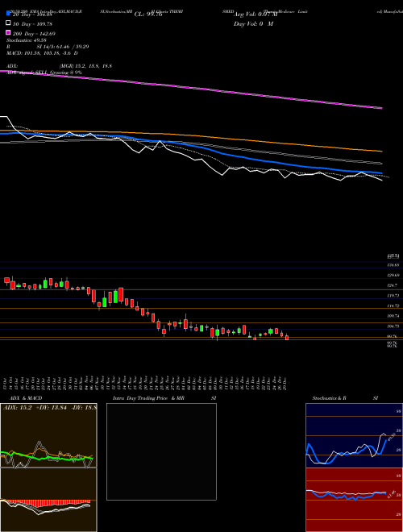The width and height of the screenshot is (403, 532).
Task: Click the 104.75 price axis label
Action: coord(393,326)
